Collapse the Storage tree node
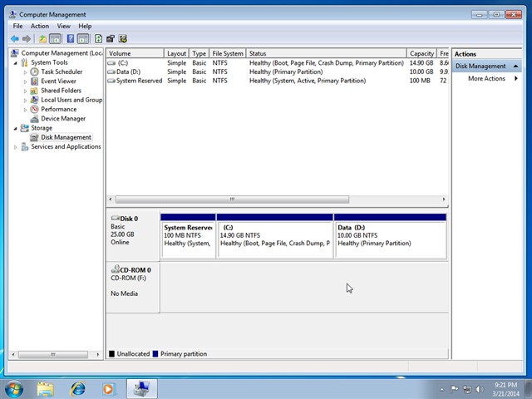 click(x=15, y=128)
